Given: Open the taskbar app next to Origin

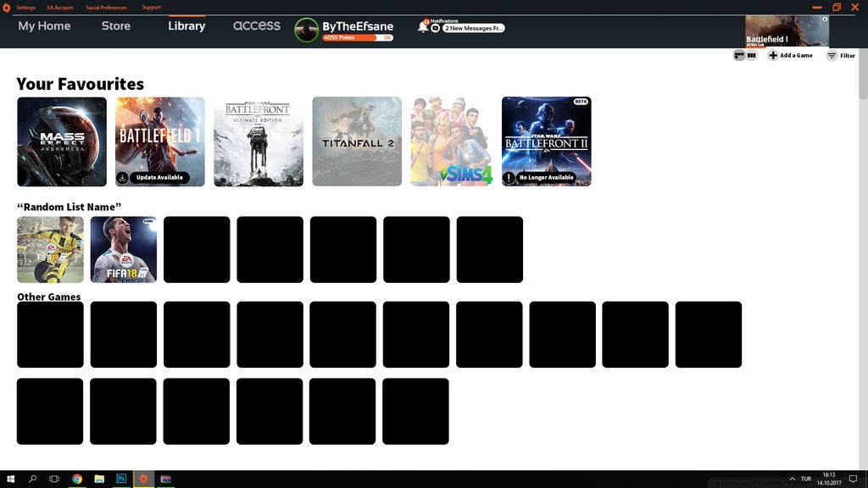Looking at the screenshot, I should click(165, 480).
